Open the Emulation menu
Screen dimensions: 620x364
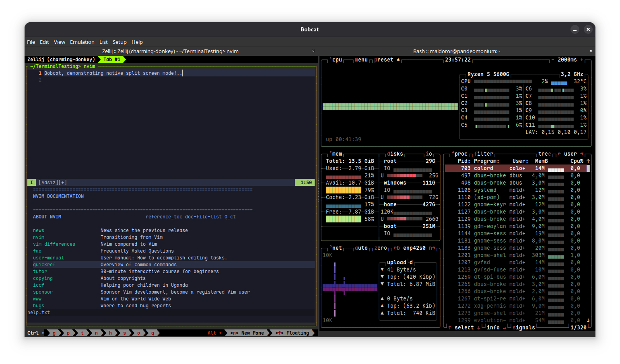(82, 42)
